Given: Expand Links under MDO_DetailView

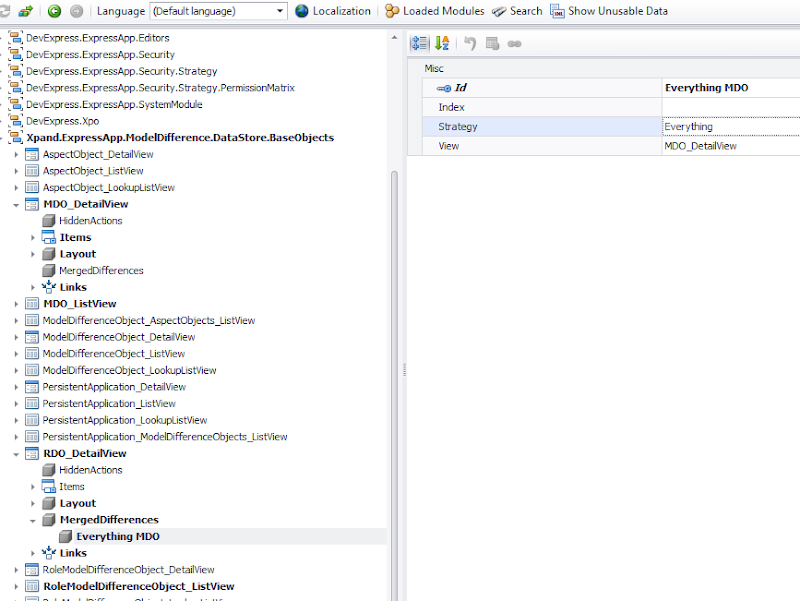Looking at the screenshot, I should pyautogui.click(x=33, y=287).
